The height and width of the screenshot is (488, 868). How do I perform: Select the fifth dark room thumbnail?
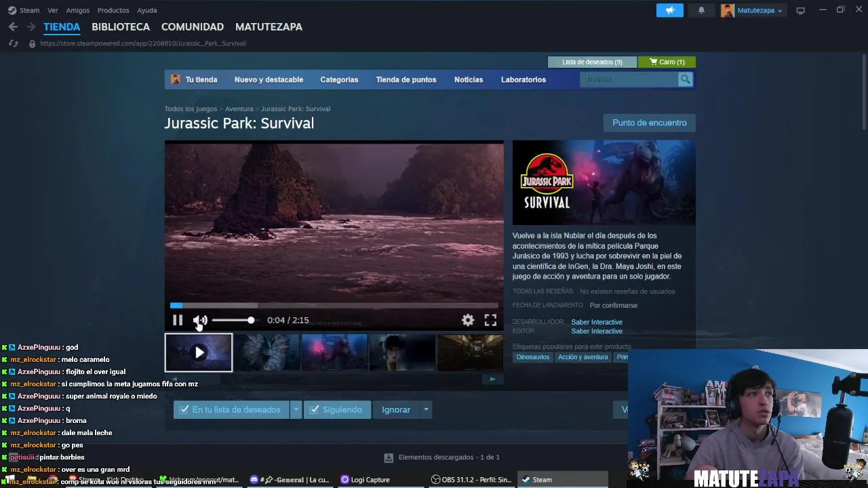[x=470, y=352]
